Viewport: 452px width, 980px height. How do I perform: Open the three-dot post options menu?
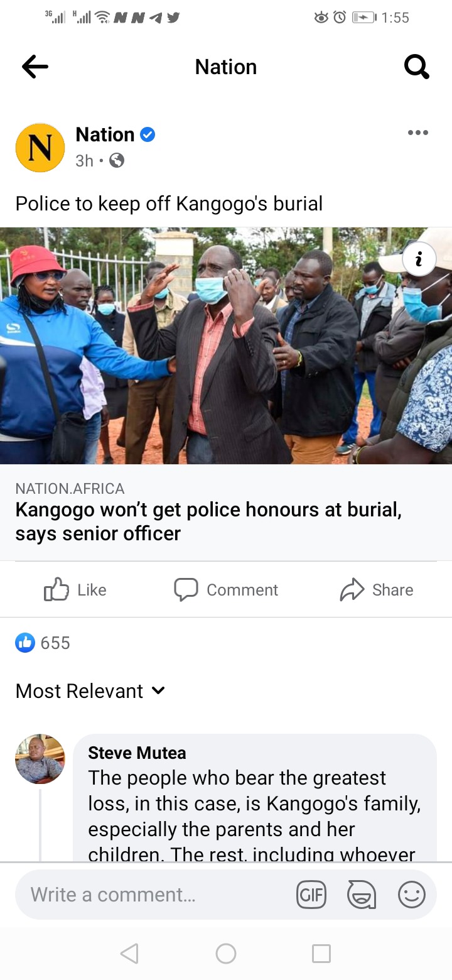coord(417,133)
